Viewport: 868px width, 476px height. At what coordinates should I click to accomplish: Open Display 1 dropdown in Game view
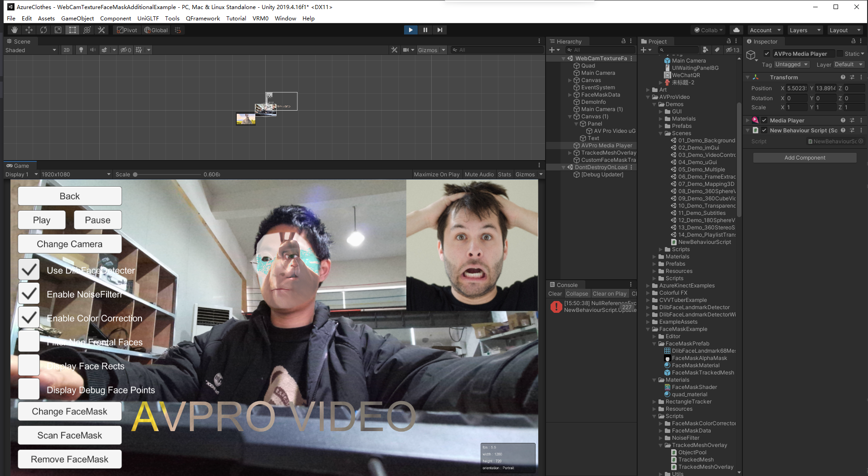point(21,175)
